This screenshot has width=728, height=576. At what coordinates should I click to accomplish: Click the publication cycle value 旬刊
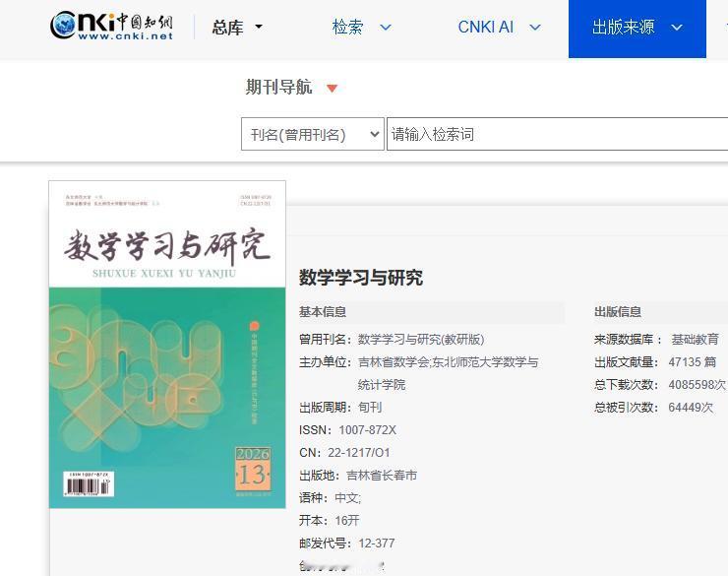point(370,408)
